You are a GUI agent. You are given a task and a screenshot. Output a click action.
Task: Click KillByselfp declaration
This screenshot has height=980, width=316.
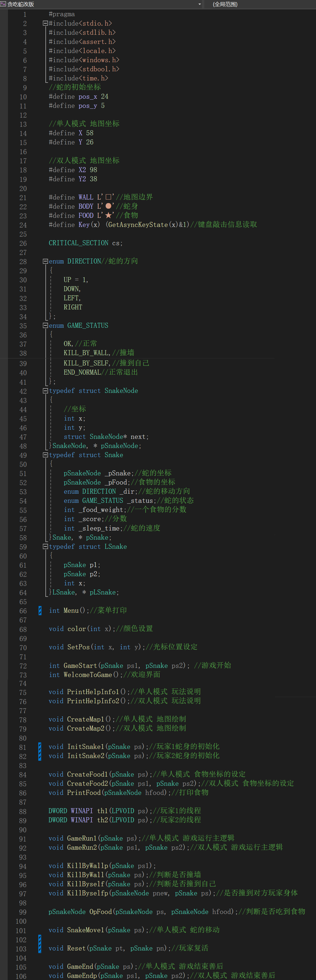click(132, 894)
